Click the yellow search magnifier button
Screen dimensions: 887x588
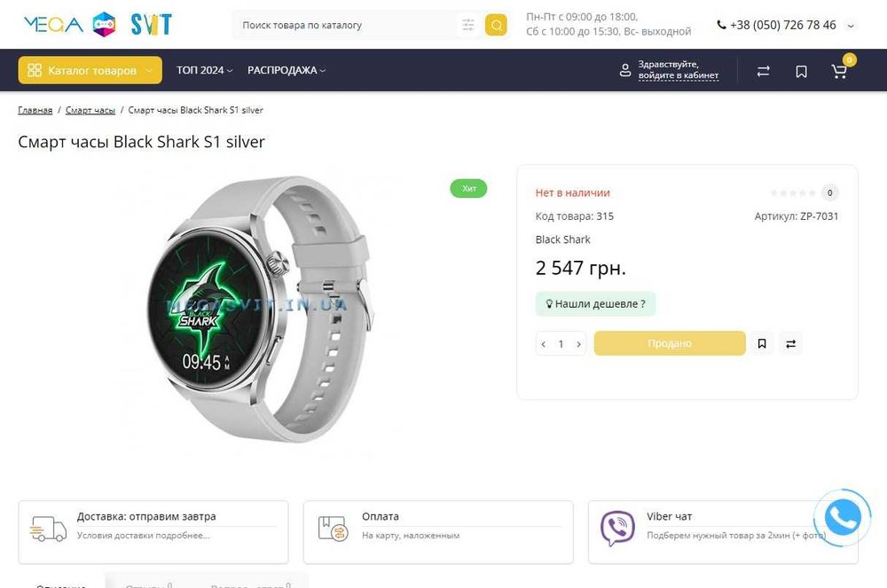(x=496, y=25)
